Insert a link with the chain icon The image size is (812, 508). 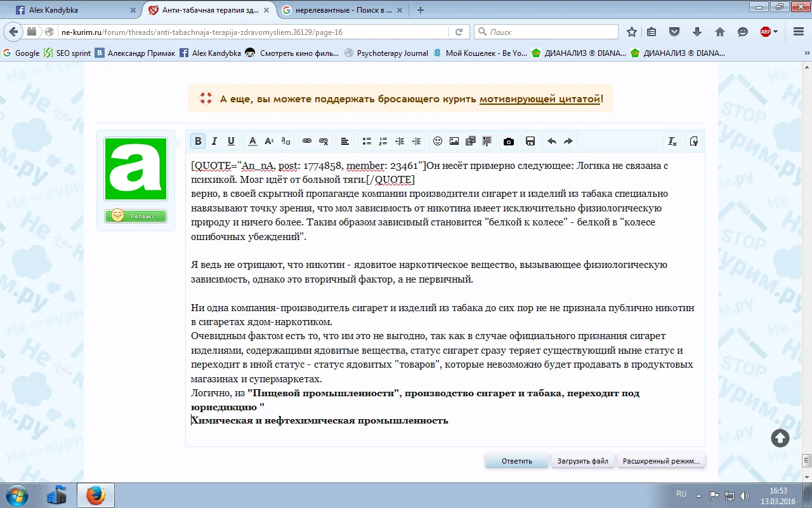(307, 141)
